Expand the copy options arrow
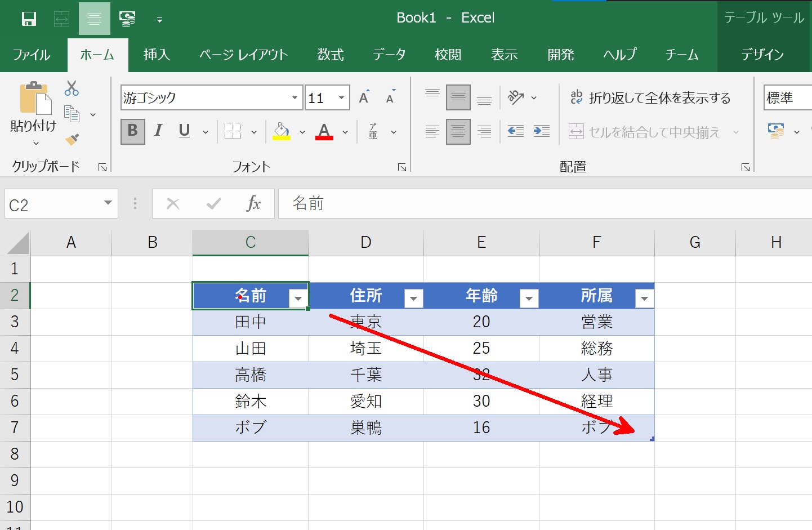 tap(93, 115)
